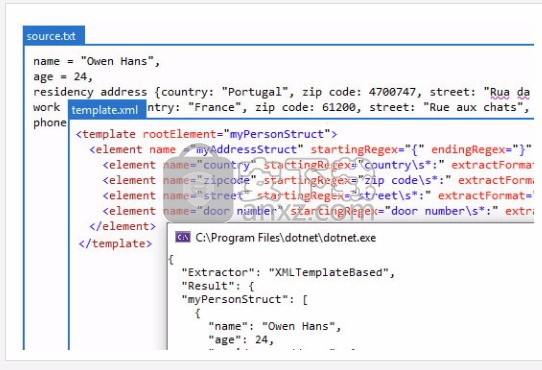The height and width of the screenshot is (370, 542).
Task: Click the closing </template> tag
Action: (x=115, y=243)
